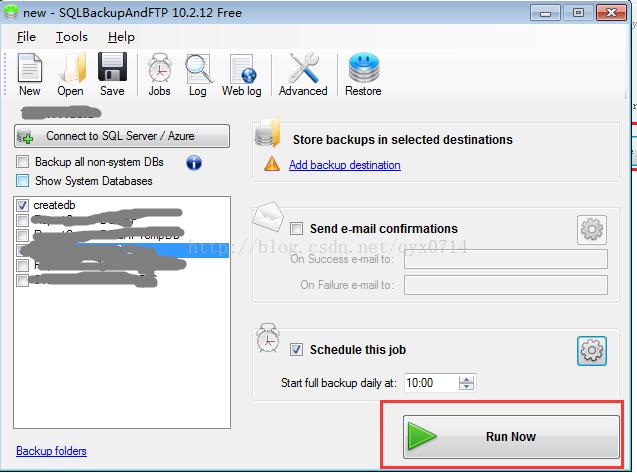Viewport: 637px width, 473px height.
Task: Save the job with floppy disk icon
Action: tap(112, 75)
